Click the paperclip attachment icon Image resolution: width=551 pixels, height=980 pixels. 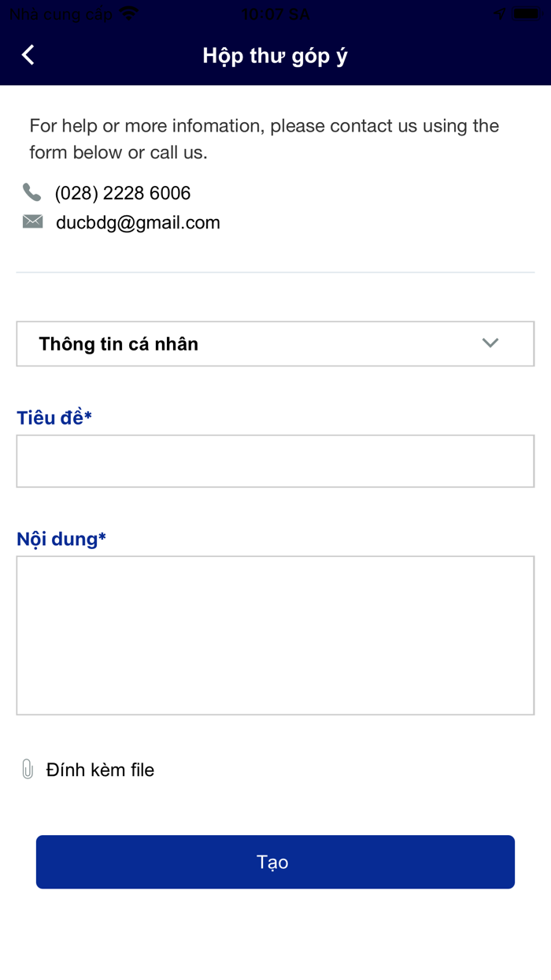pyautogui.click(x=28, y=770)
